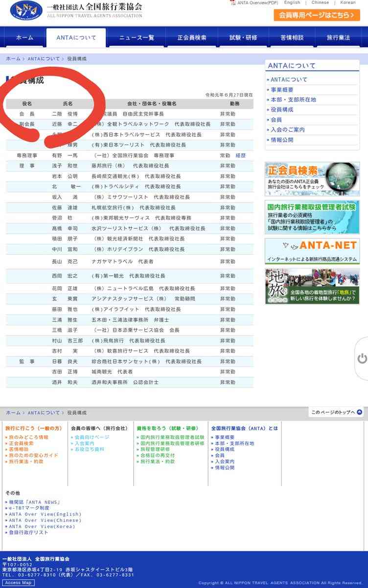Click 役名 column header
The width and height of the screenshot is (368, 588).
[27, 104]
